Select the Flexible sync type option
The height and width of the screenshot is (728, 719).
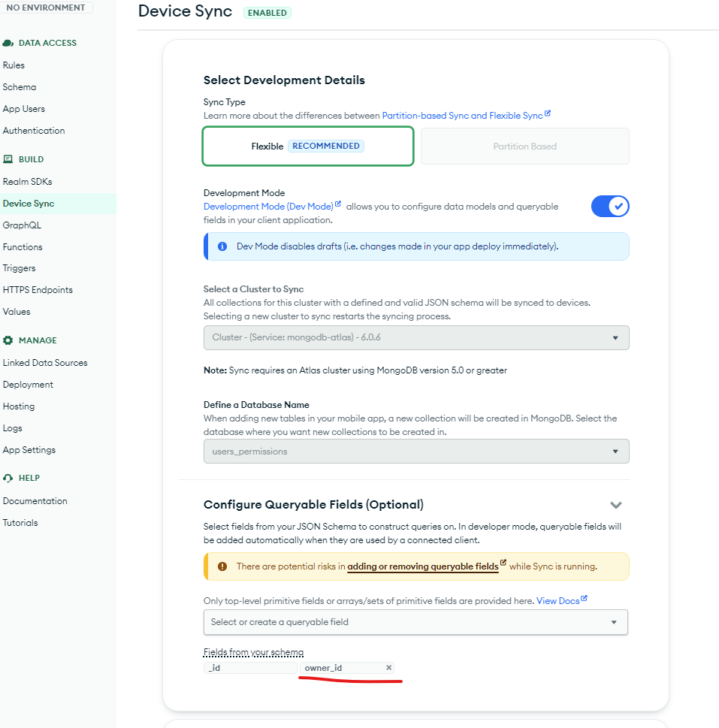click(x=307, y=146)
